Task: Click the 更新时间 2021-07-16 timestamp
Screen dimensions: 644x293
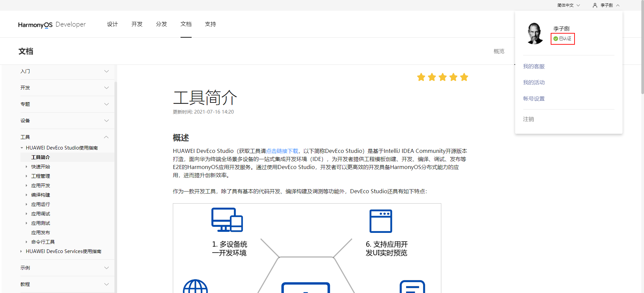Action: pos(203,112)
